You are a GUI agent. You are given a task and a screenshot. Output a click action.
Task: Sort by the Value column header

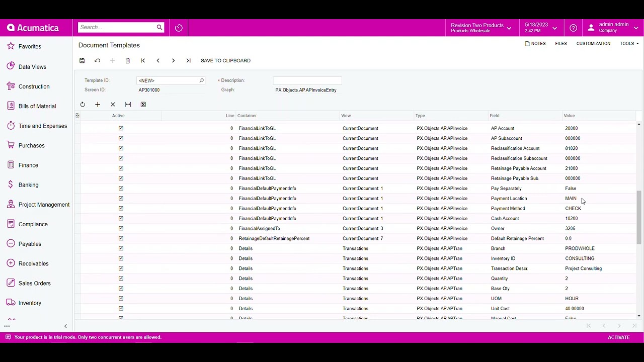coord(599,116)
